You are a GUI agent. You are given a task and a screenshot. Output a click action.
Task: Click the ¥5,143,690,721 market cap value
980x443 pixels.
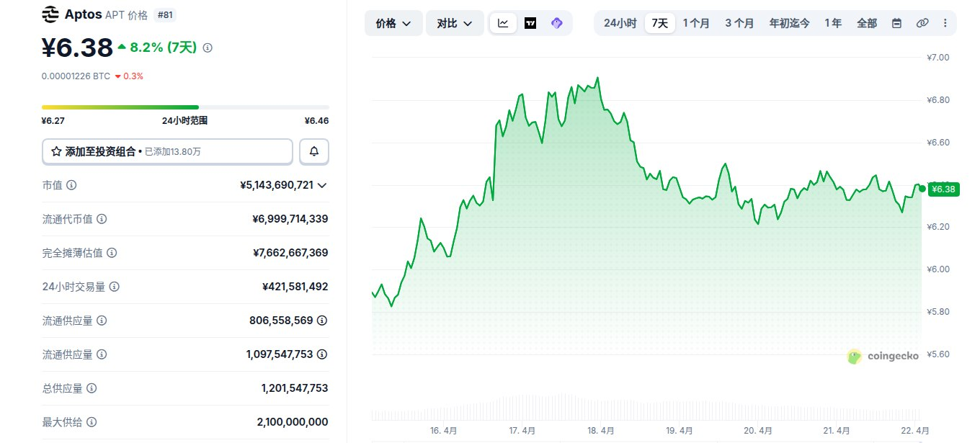pyautogui.click(x=277, y=185)
